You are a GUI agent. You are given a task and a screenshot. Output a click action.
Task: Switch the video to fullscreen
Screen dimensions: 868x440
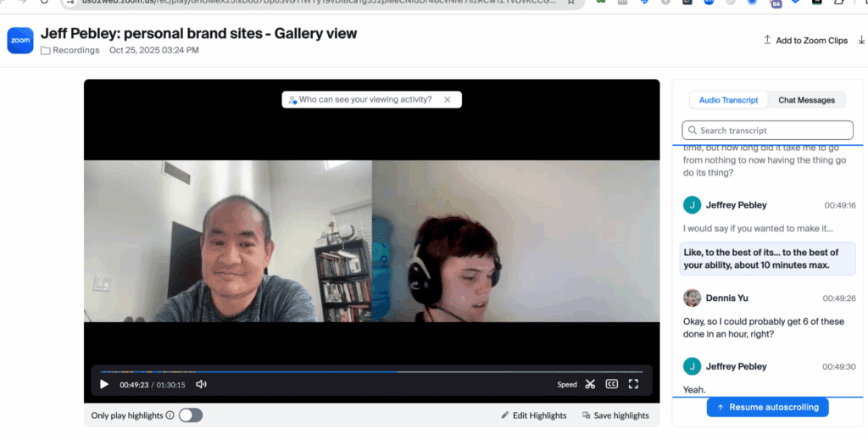[x=633, y=384]
